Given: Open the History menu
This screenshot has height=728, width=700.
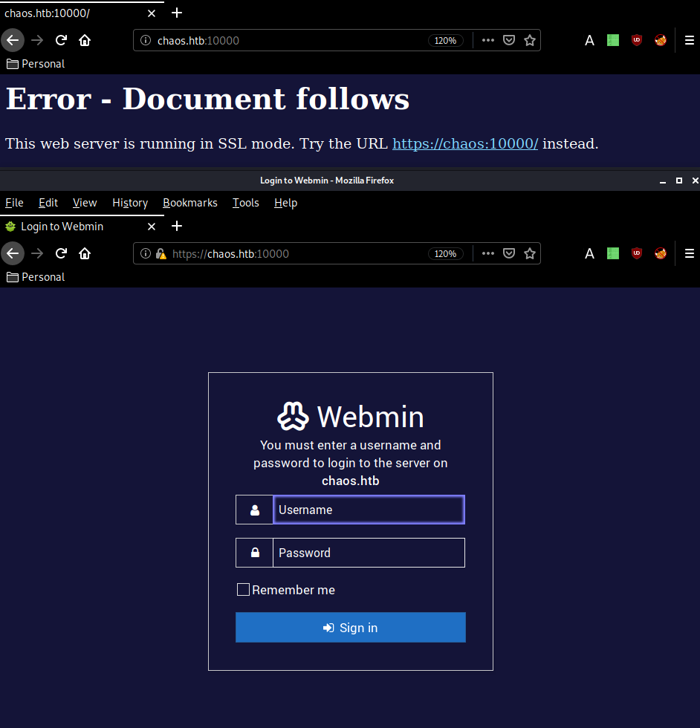Looking at the screenshot, I should tap(130, 203).
